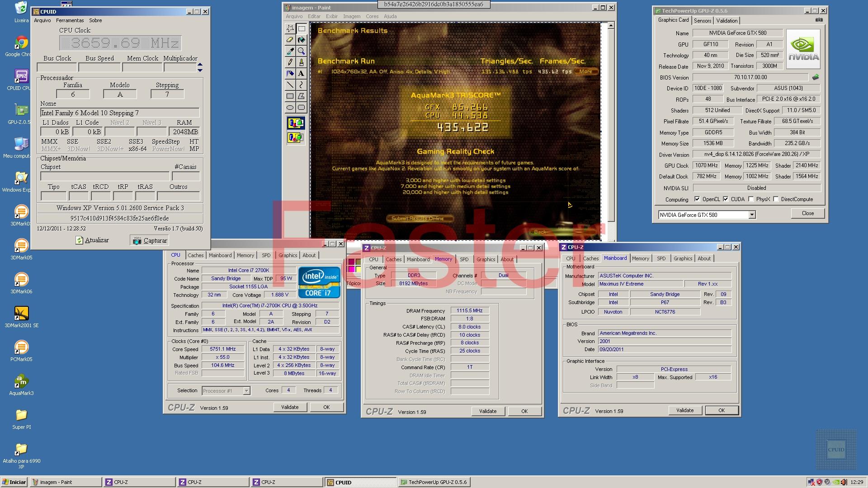The image size is (868, 488).
Task: Pick the Eraser tool in Paint
Action: (290, 40)
